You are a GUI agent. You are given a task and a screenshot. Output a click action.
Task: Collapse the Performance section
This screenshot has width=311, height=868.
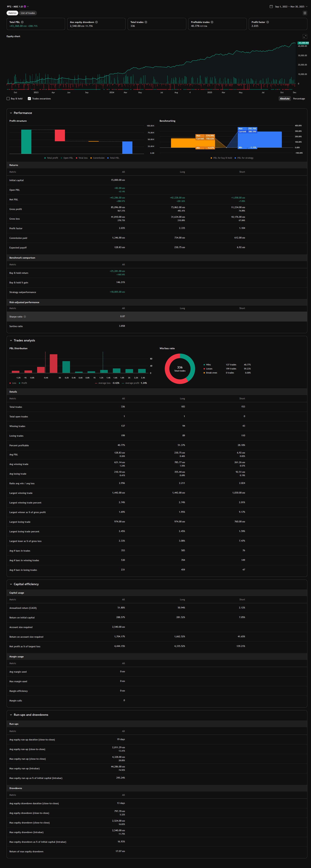(x=11, y=113)
